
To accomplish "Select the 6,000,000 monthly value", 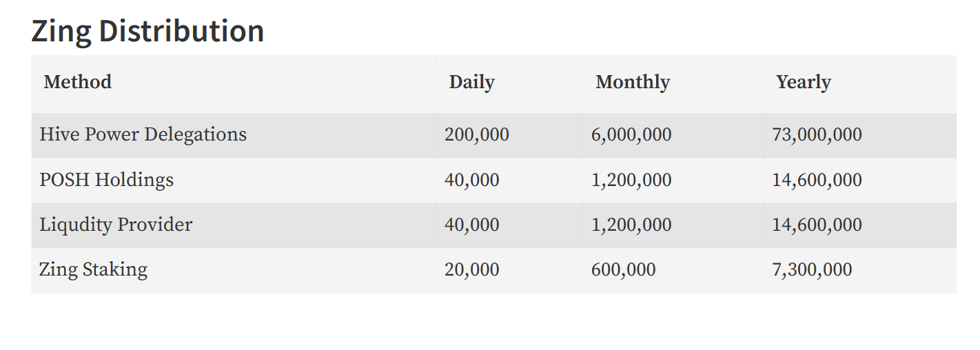I will click(x=631, y=134).
